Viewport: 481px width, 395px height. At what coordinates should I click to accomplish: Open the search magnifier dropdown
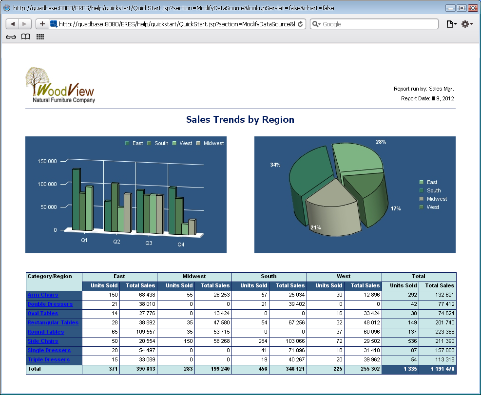[316, 24]
